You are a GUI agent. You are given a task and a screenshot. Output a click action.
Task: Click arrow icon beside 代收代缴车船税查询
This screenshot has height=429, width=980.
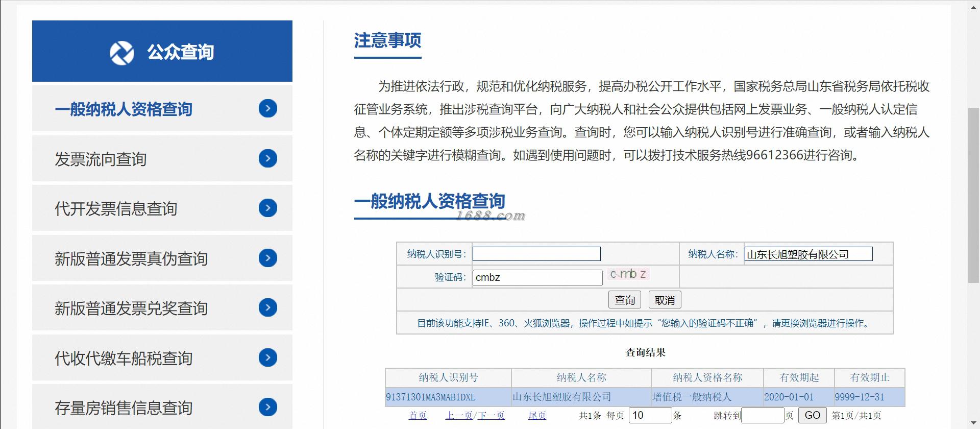pyautogui.click(x=268, y=357)
